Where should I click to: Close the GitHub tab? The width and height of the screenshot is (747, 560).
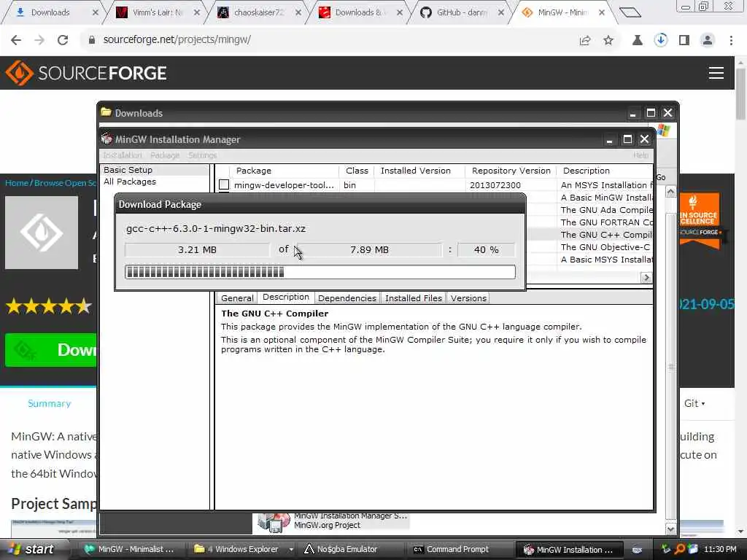[x=500, y=12]
